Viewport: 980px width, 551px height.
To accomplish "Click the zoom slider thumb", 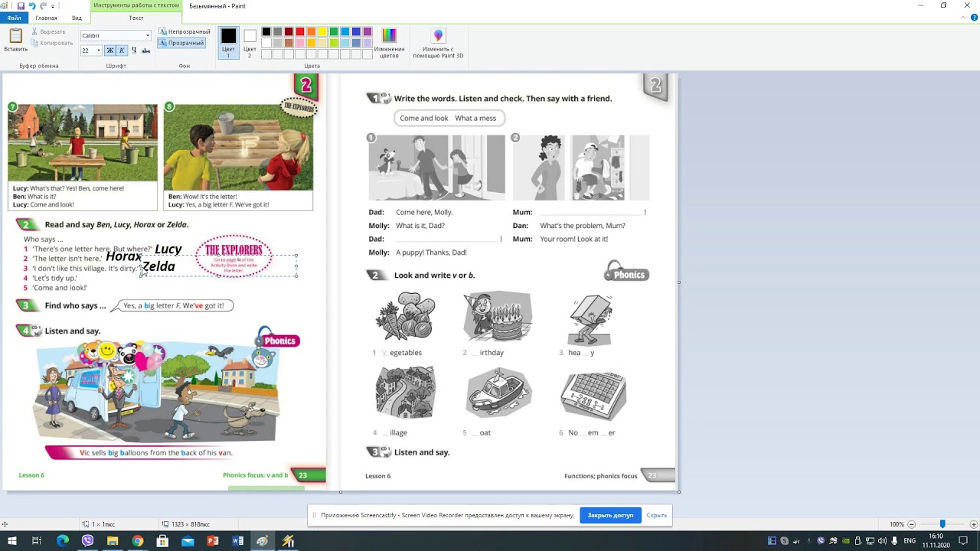I will point(942,524).
